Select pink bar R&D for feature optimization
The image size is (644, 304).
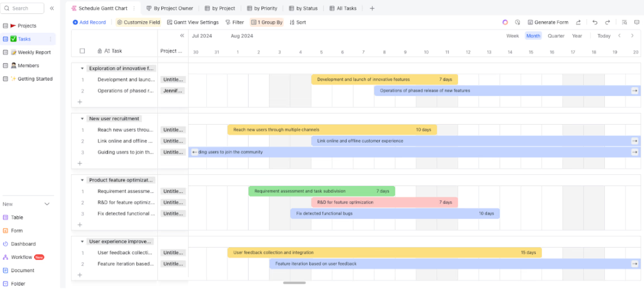[384, 202]
